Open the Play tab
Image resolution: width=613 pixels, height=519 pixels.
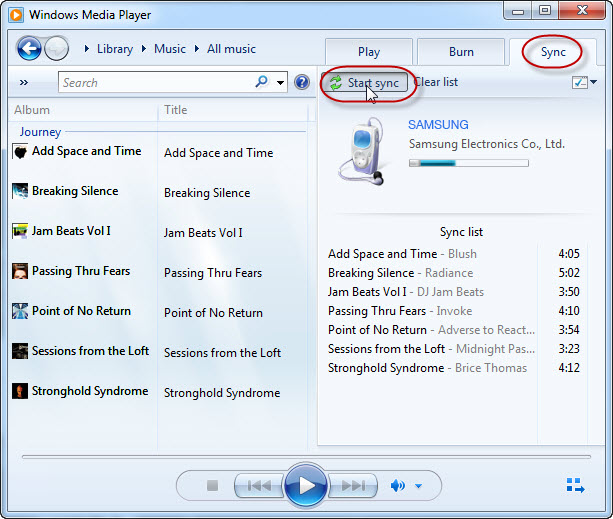(x=369, y=52)
